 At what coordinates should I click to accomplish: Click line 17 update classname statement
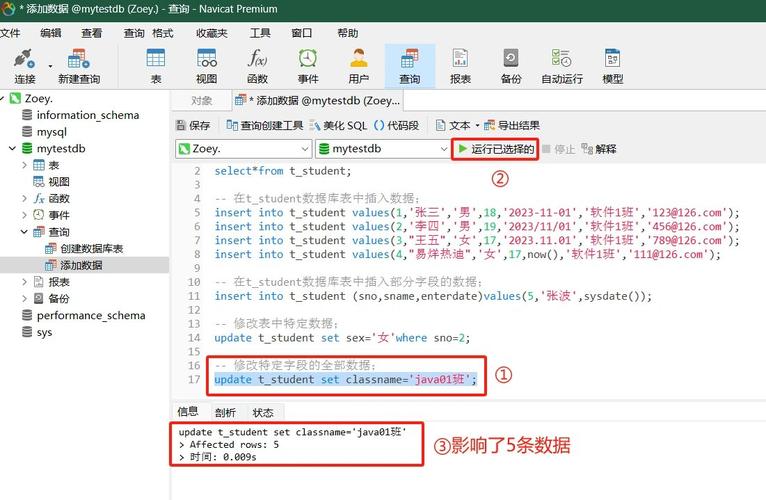point(345,379)
